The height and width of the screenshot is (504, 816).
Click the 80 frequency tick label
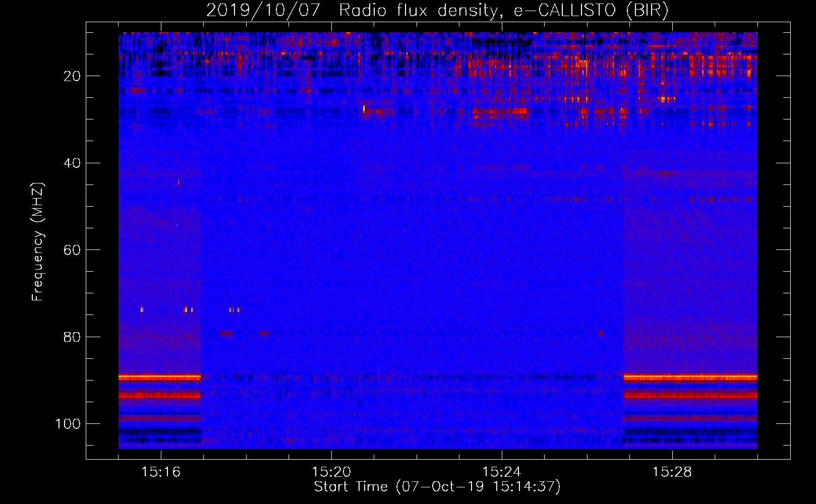(72, 337)
